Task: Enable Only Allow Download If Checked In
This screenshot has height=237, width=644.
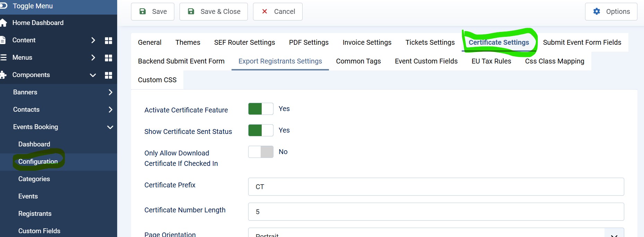Action: coord(261,152)
